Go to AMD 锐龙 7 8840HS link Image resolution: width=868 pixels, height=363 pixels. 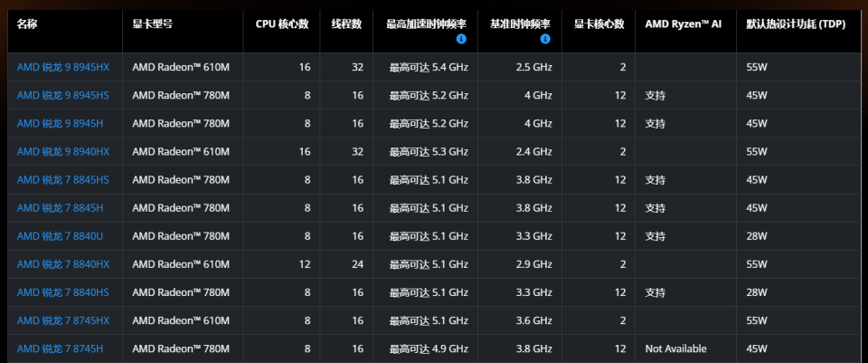[63, 292]
